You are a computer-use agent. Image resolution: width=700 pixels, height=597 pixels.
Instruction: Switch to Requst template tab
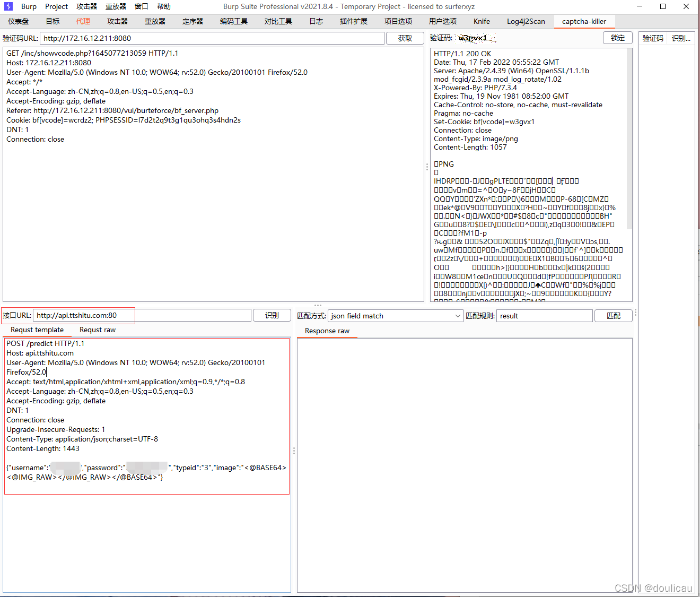coord(37,330)
